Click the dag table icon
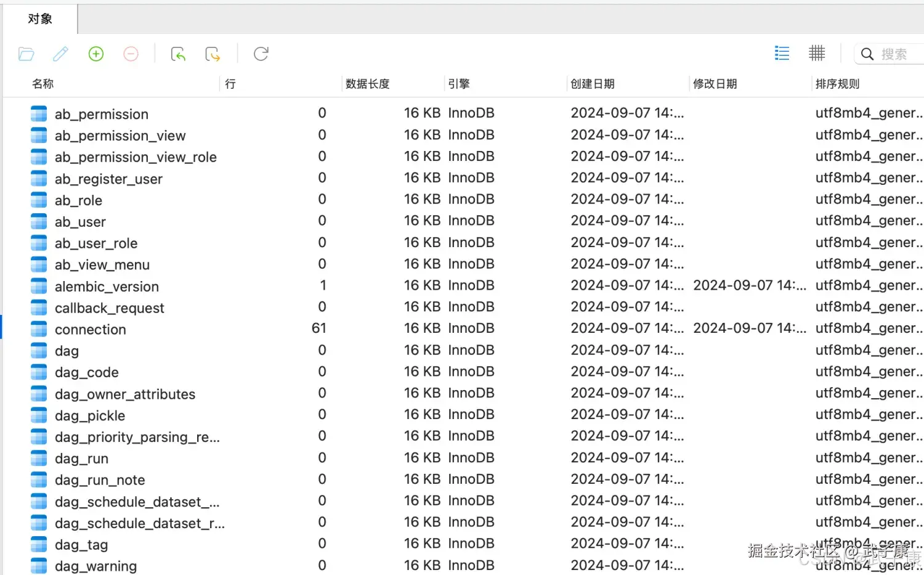 tap(39, 351)
